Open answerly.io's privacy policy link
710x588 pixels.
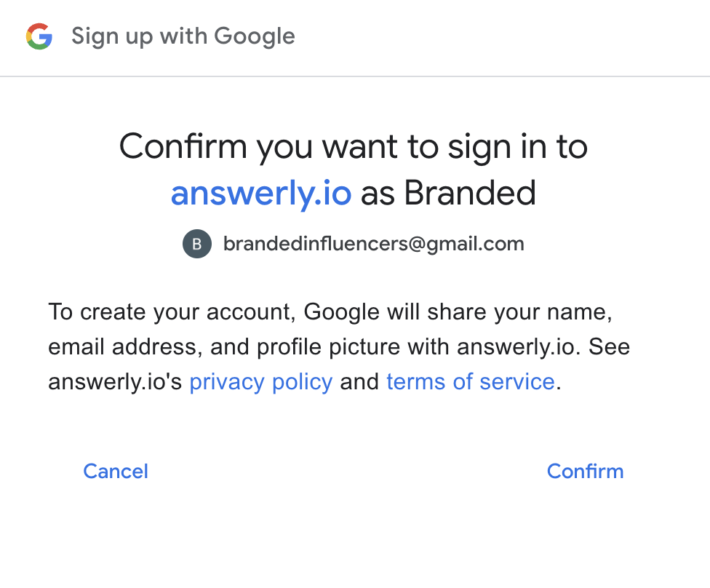tap(261, 382)
